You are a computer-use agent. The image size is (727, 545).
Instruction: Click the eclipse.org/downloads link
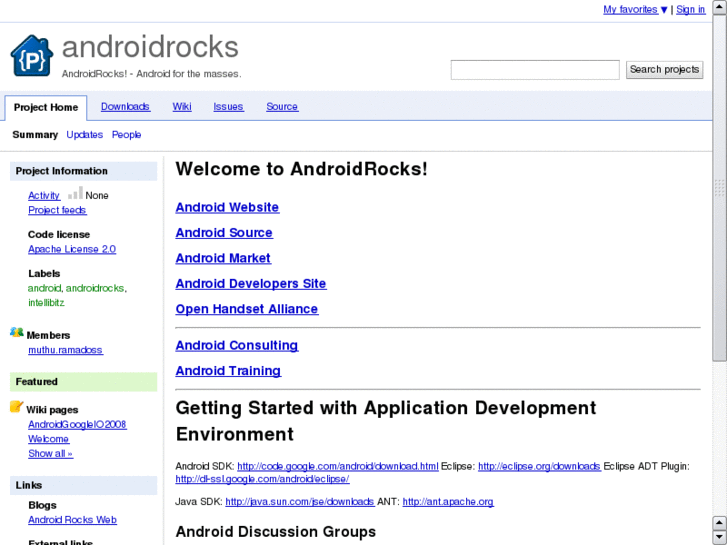coord(539,466)
